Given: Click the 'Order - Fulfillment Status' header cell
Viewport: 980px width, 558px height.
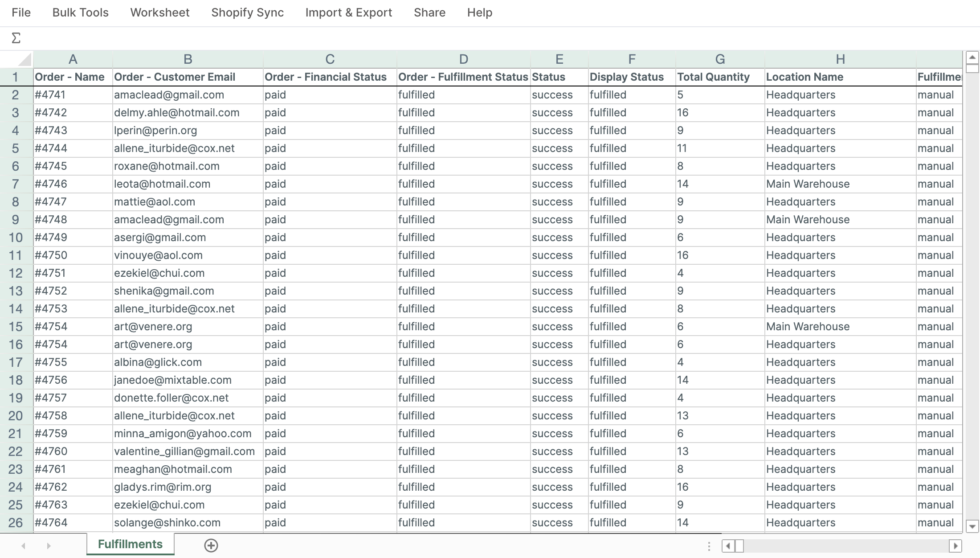Looking at the screenshot, I should tap(464, 77).
